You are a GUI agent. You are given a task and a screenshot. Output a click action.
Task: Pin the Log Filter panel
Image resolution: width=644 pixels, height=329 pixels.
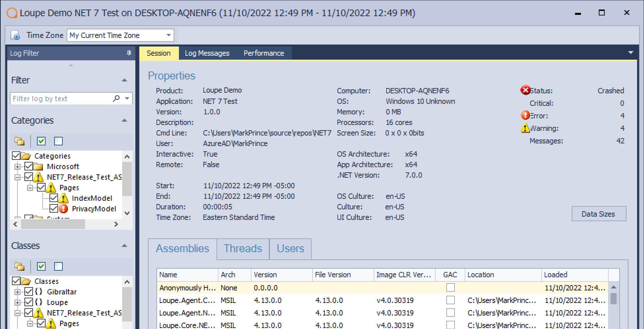[x=129, y=53]
